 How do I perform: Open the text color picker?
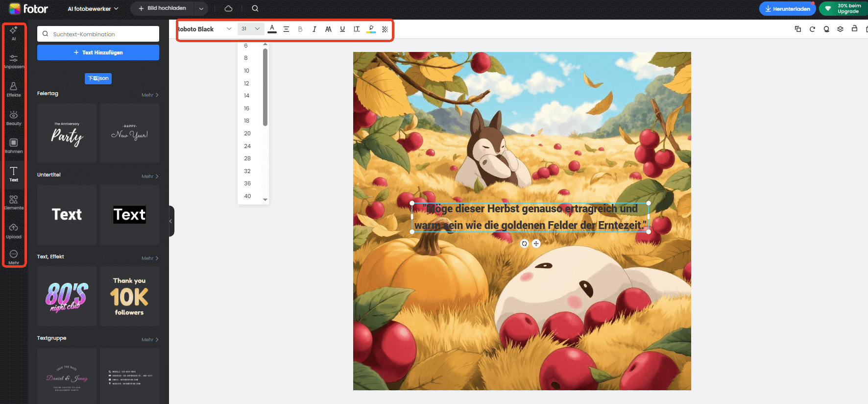point(272,29)
